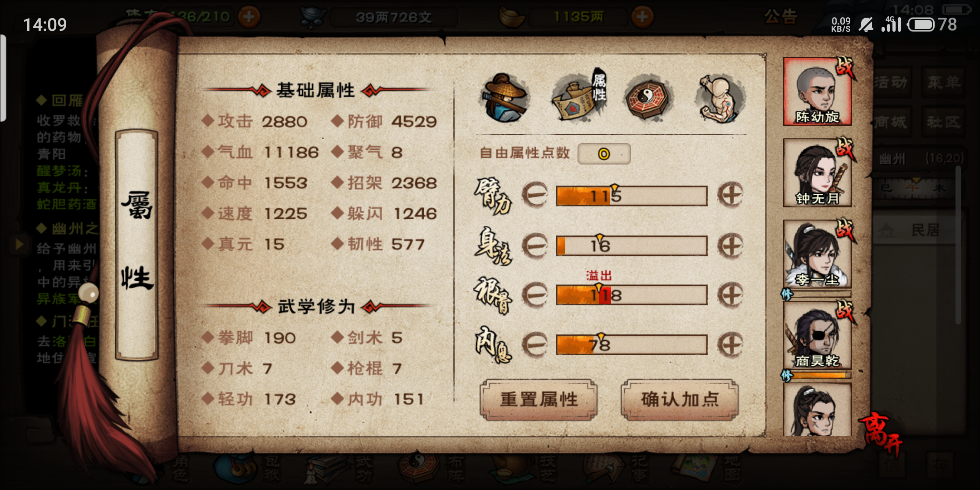Click the red 离开 leave button
This screenshot has width=980, height=490.
coord(881,434)
